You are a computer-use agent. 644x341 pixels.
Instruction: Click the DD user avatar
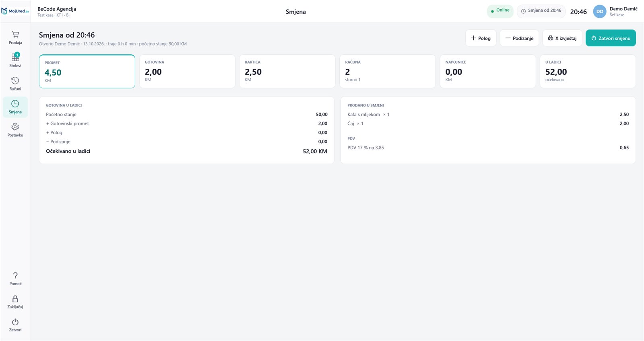(600, 12)
